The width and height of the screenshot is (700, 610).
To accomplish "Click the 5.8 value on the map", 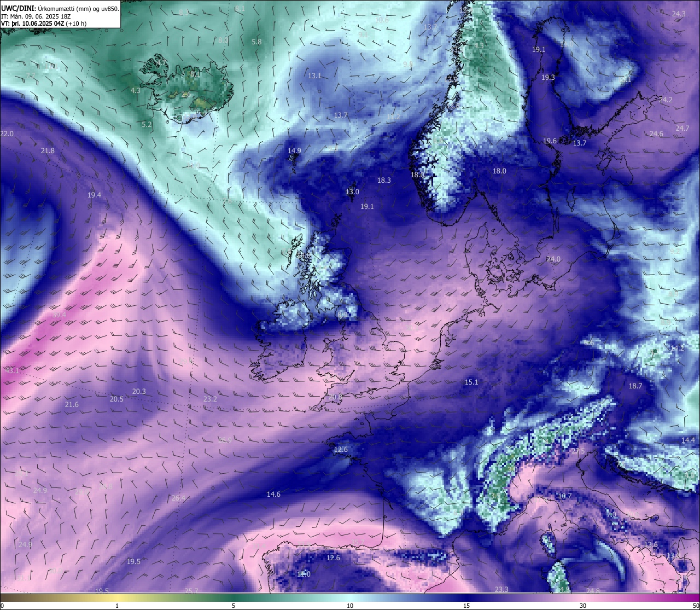I will (x=256, y=42).
